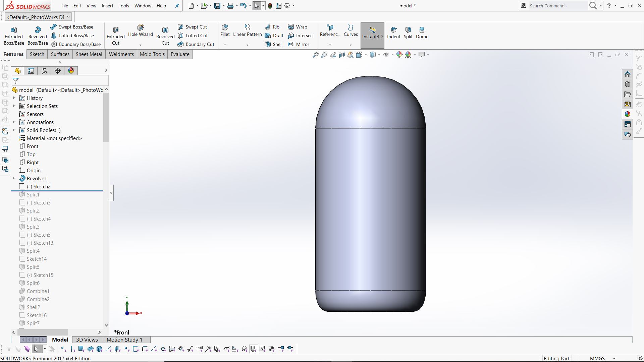The height and width of the screenshot is (362, 644).
Task: Select the Shell feature icon
Action: (274, 44)
